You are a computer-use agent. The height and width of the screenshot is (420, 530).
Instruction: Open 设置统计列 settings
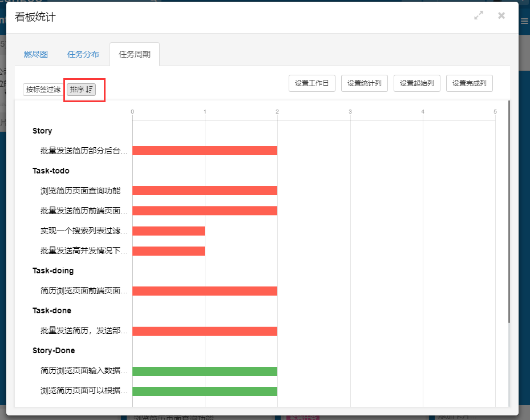click(x=365, y=83)
